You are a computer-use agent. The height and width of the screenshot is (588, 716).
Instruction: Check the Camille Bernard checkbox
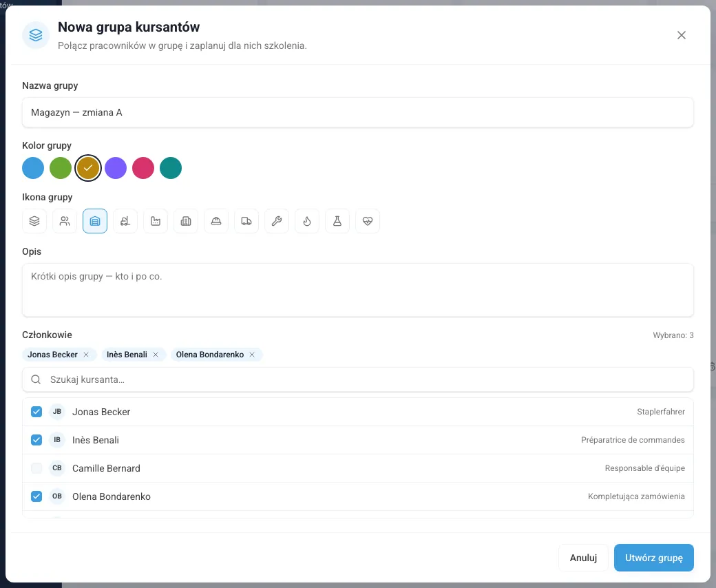(x=36, y=468)
